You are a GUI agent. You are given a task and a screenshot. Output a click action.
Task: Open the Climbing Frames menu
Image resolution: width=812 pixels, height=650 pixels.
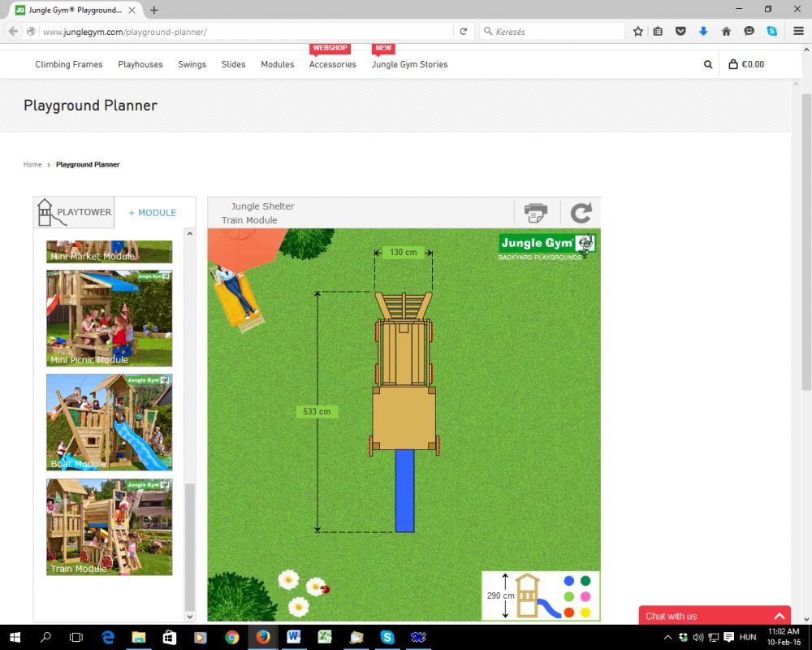point(69,64)
